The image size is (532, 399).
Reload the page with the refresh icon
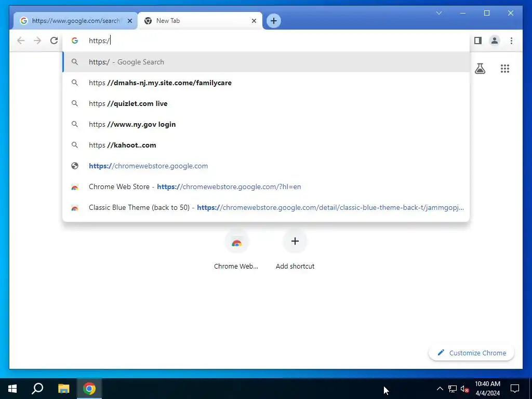pos(54,41)
